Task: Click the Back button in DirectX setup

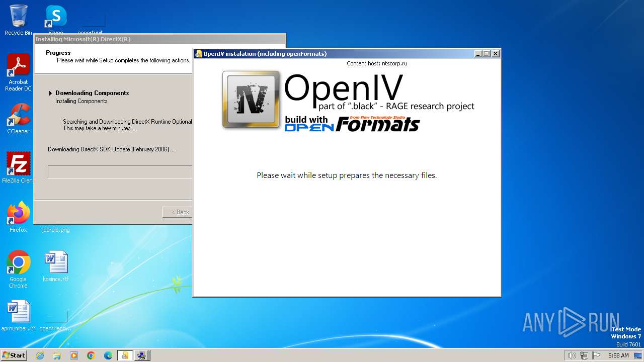Action: click(x=177, y=212)
